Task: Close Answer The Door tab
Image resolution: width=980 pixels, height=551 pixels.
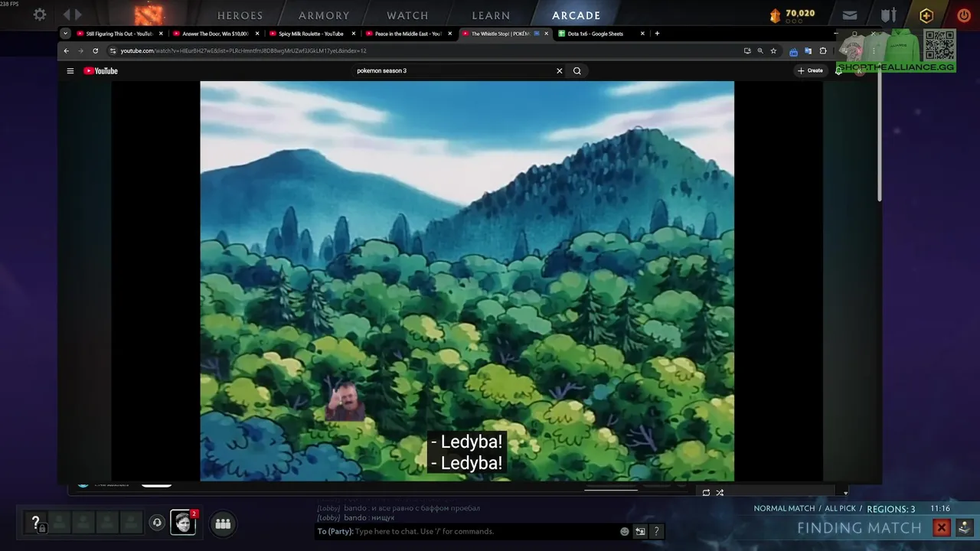Action: [257, 34]
